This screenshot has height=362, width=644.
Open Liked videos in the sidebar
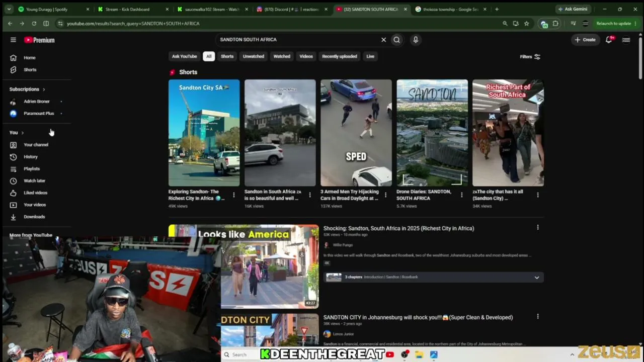(x=36, y=193)
